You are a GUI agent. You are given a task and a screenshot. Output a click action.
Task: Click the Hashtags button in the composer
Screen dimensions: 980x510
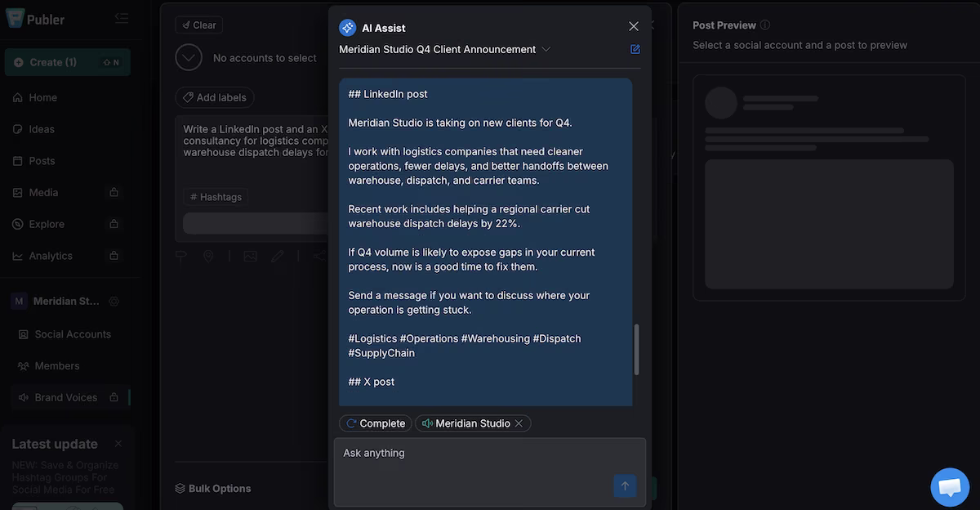pos(216,197)
